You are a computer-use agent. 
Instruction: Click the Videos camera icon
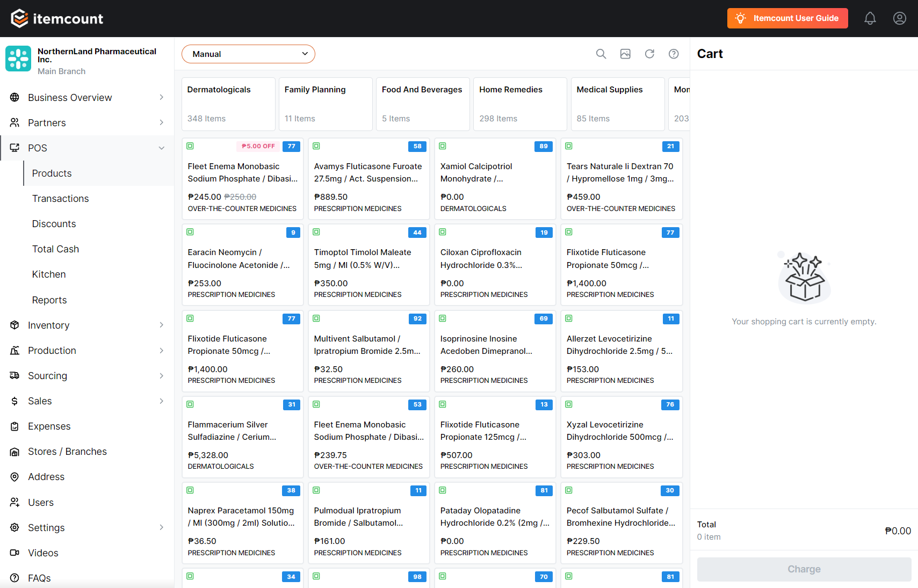[x=15, y=553]
